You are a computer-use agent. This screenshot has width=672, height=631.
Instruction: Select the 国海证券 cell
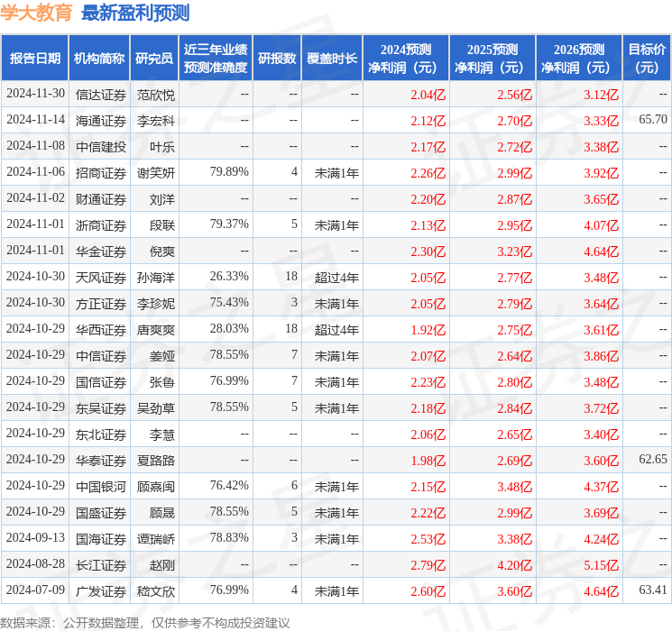(x=101, y=539)
